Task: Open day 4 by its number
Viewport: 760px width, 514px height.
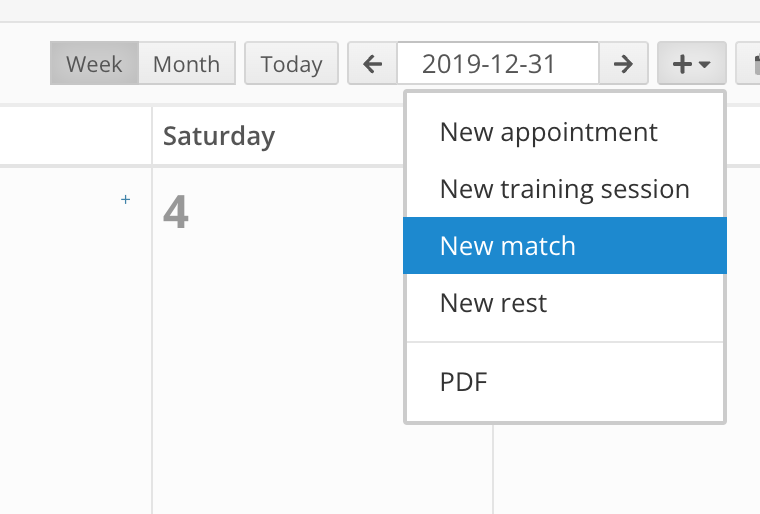Action: (x=175, y=212)
